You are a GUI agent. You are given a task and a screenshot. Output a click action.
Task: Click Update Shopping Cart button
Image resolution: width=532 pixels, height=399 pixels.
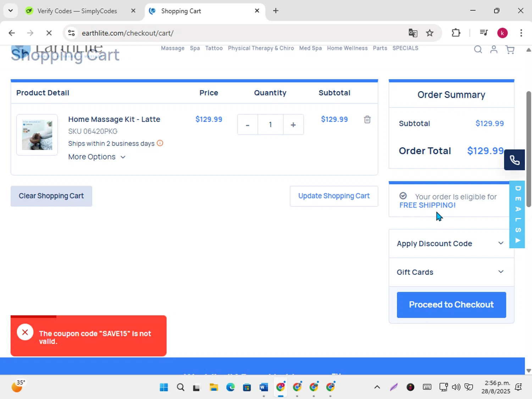pyautogui.click(x=334, y=196)
